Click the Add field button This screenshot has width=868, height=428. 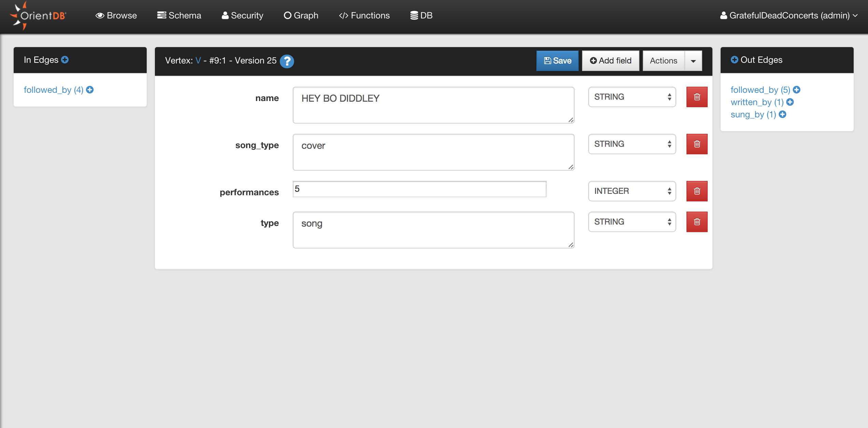point(610,61)
